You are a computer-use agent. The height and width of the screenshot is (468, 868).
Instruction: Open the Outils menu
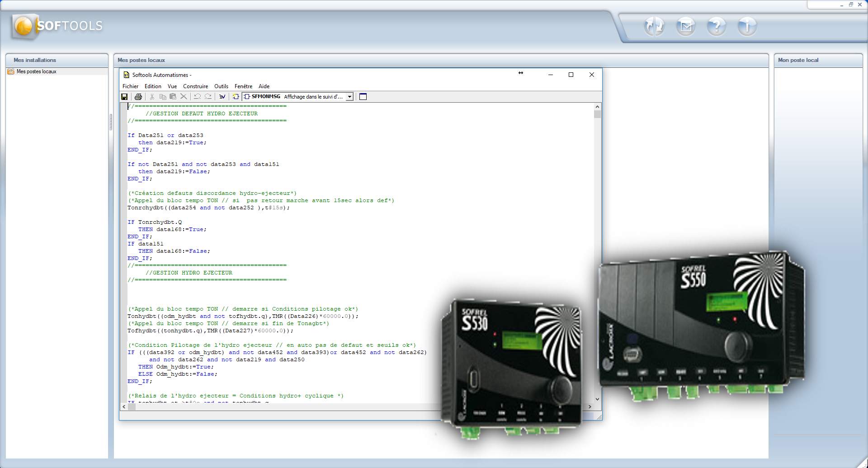point(221,86)
